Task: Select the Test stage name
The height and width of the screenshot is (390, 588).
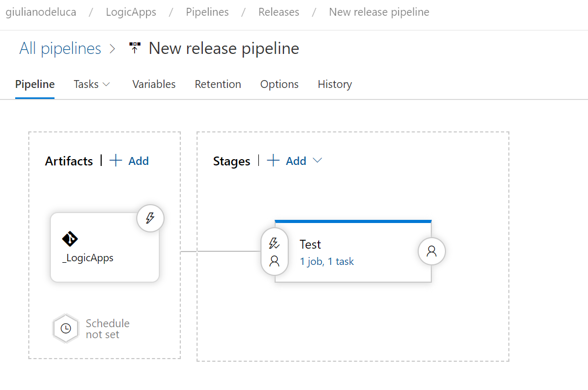Action: pos(310,244)
